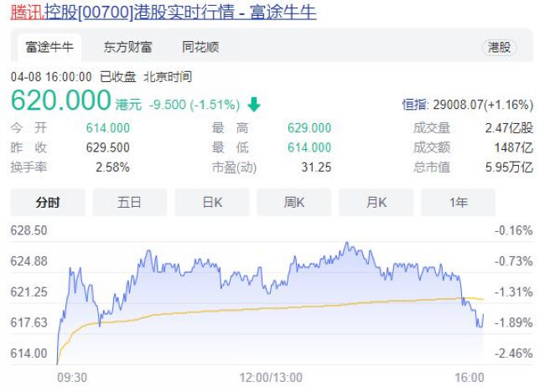Click the green down arrow icon
The image size is (545, 392).
tap(254, 104)
